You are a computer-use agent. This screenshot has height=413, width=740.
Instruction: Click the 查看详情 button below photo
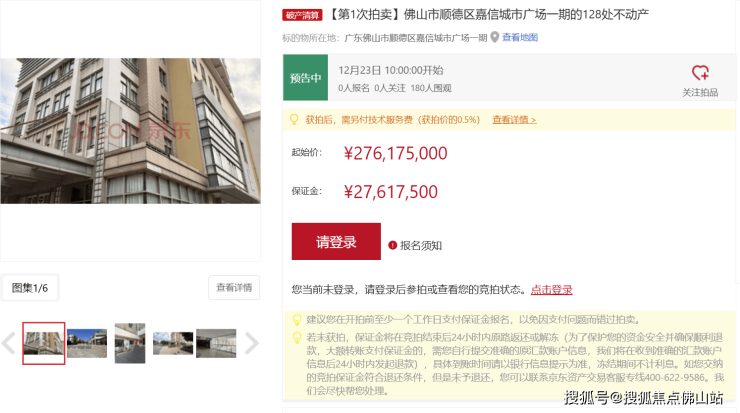234,287
